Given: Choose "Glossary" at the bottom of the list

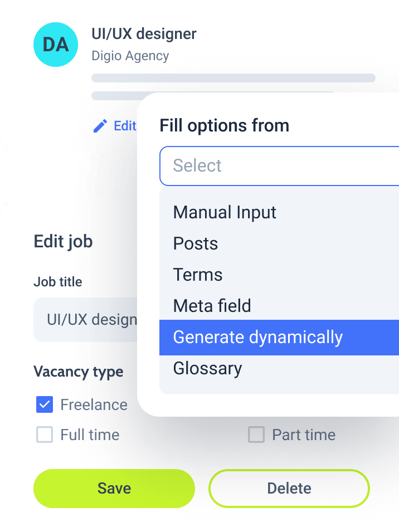Looking at the screenshot, I should click(207, 368).
